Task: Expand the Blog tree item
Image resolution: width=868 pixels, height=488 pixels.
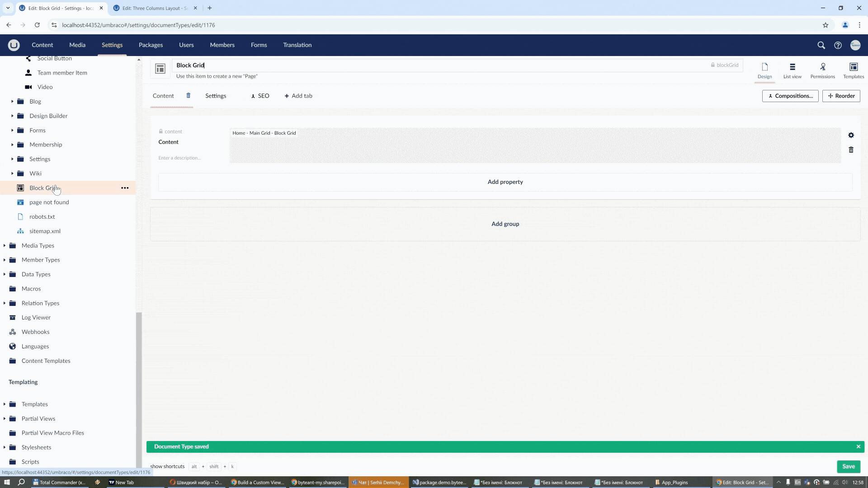Action: point(13,101)
